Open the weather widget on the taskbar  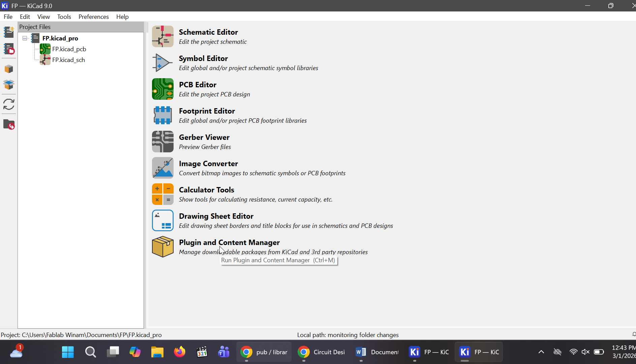[16, 351]
